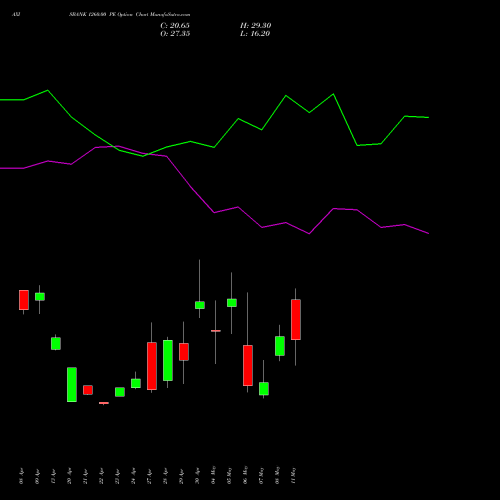Select the 27 Apr date label
500x500 pixels.
[149, 476]
